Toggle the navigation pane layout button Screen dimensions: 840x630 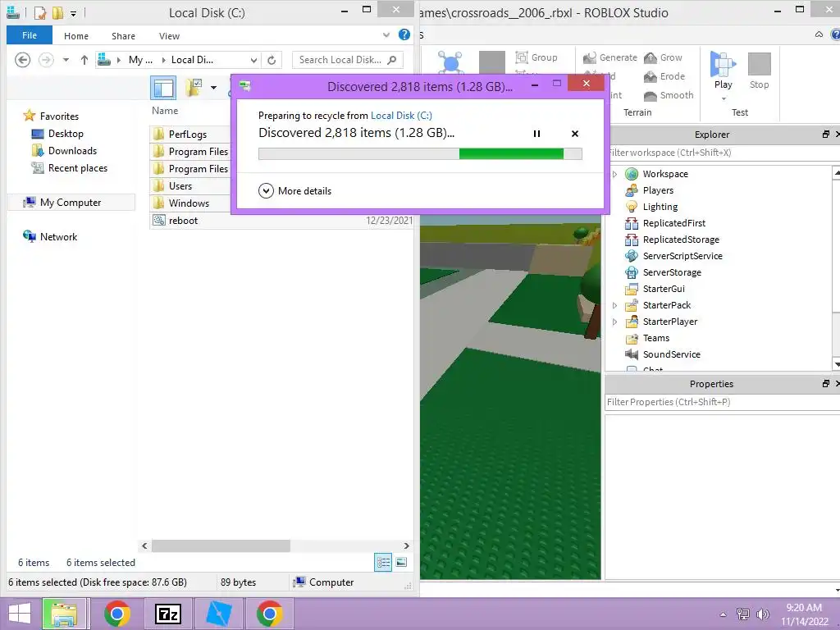click(163, 87)
